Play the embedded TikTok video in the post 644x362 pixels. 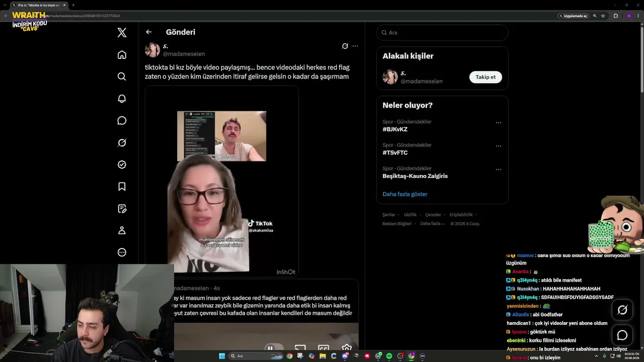tap(222, 182)
